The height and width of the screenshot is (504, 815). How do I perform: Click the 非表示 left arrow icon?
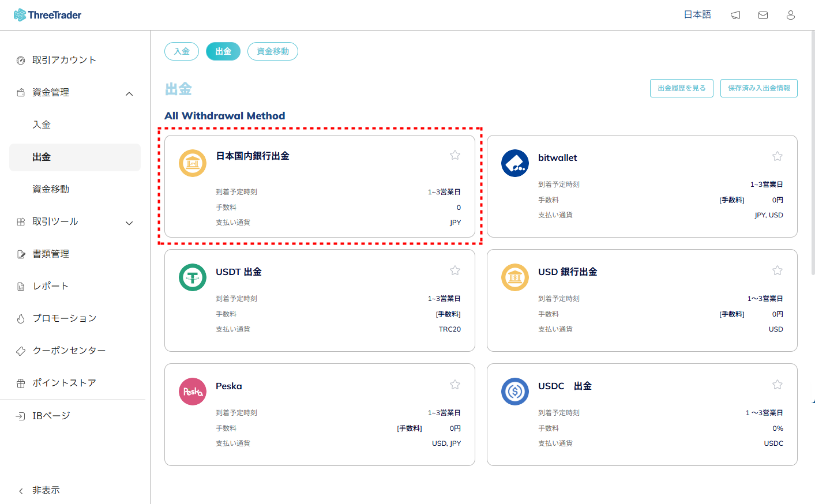click(x=21, y=491)
